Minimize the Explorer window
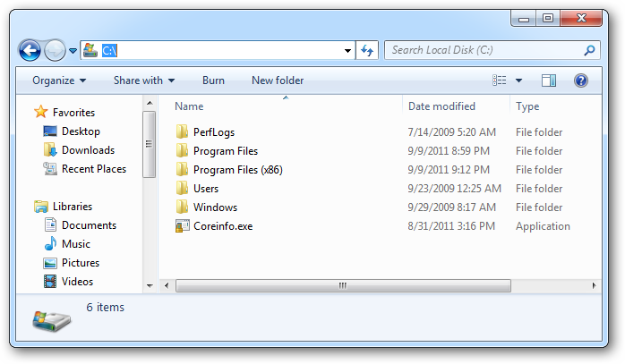625x364 pixels. (524, 18)
